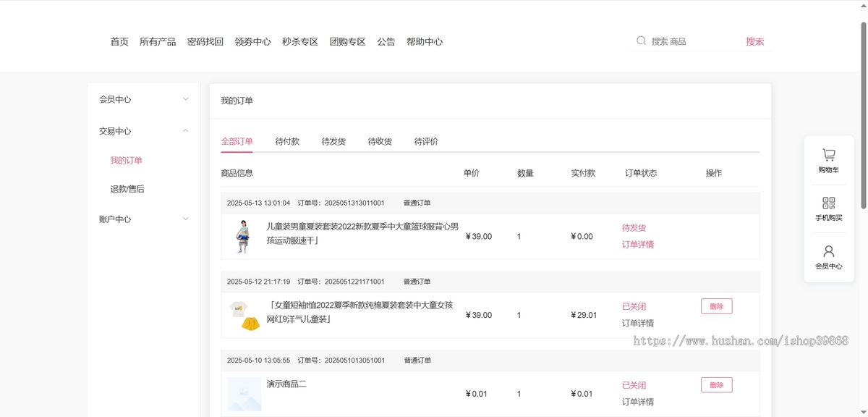Expand the 会员中心 sidebar section

pyautogui.click(x=185, y=99)
